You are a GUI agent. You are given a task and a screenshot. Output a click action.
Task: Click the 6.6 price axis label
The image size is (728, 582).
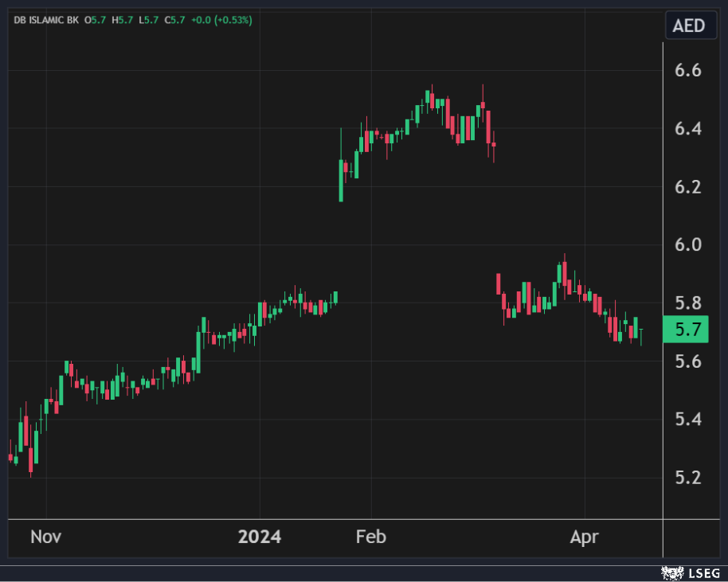coord(686,71)
